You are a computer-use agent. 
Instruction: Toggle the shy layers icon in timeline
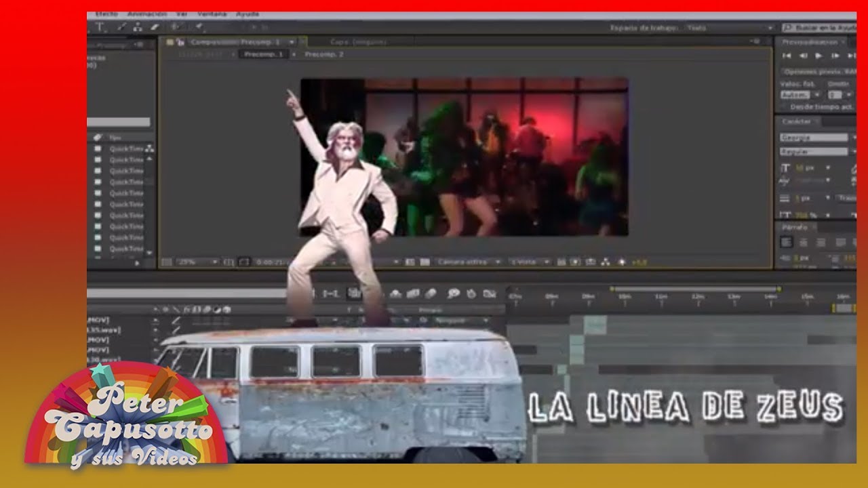tap(396, 293)
